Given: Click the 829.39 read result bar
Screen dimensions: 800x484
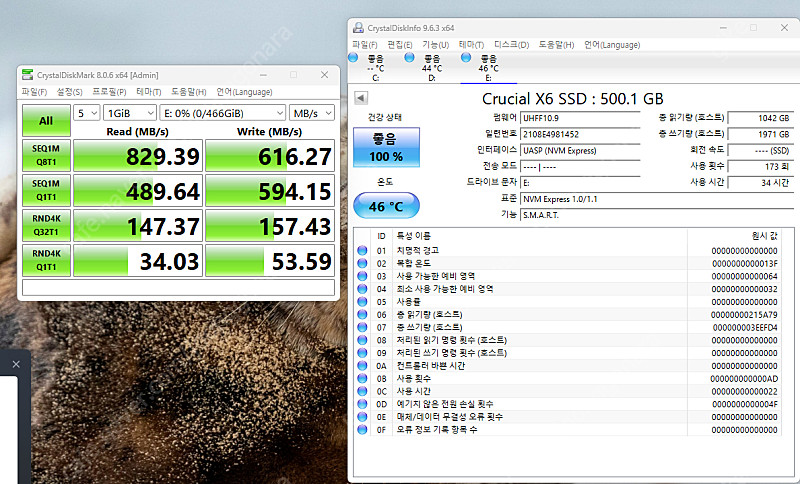Looking at the screenshot, I should [138, 156].
